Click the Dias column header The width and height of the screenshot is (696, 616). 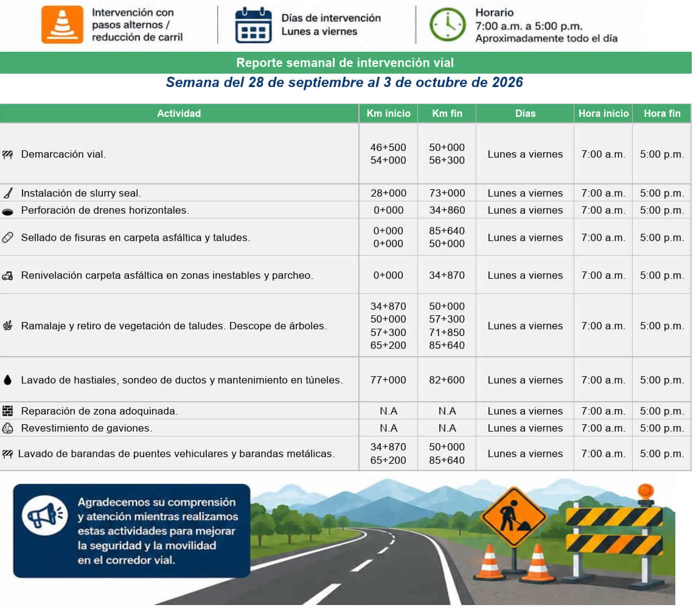click(x=525, y=113)
